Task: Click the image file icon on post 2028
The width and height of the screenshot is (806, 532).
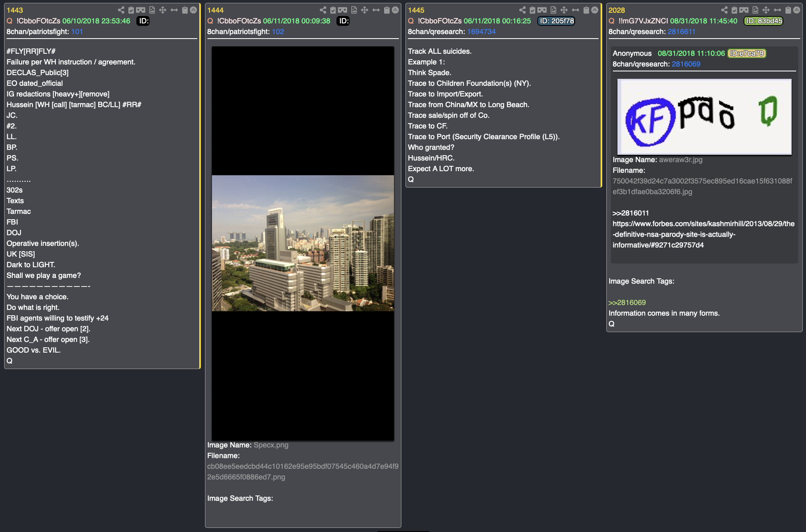Action: click(755, 10)
